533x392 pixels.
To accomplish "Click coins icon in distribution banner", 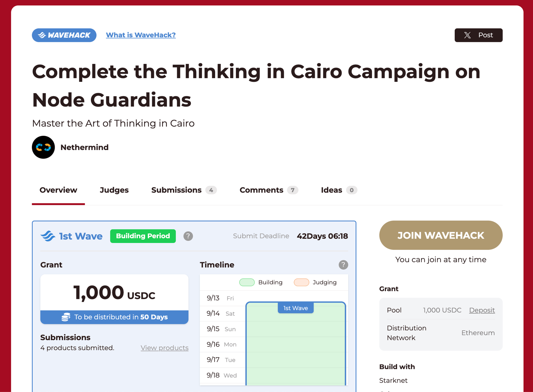I will (x=66, y=317).
